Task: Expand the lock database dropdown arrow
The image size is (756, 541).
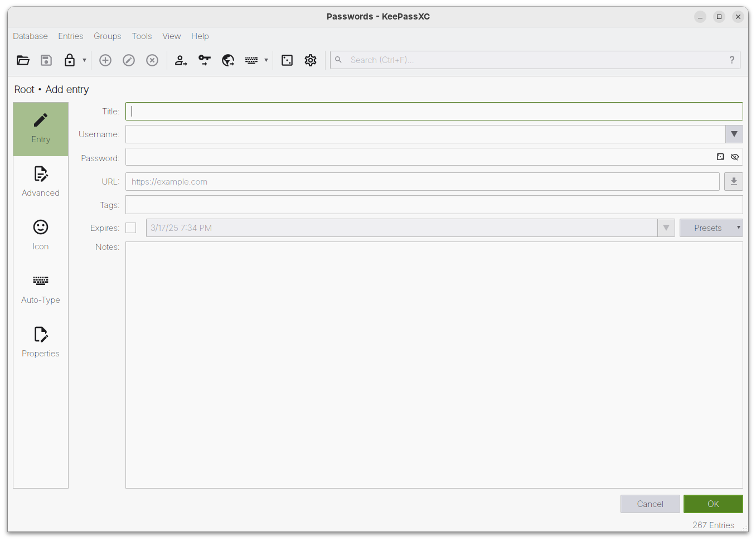Action: (84, 60)
